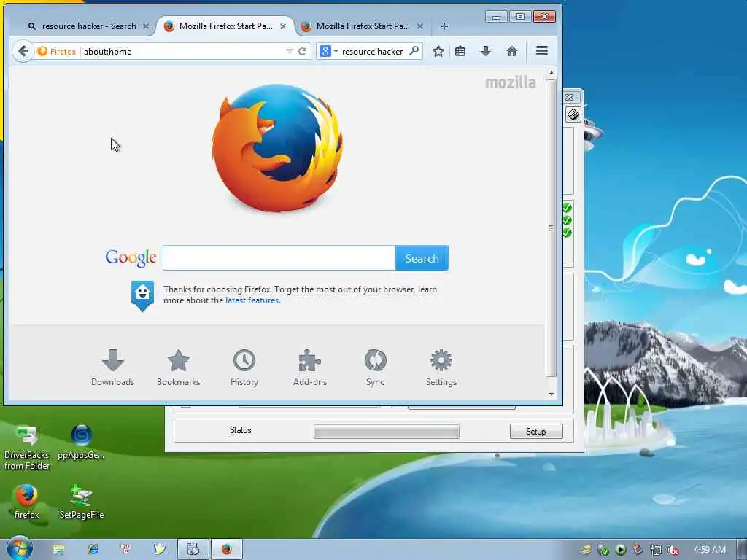This screenshot has height=560, width=747.
Task: Bookmark this page with the star icon
Action: pyautogui.click(x=438, y=52)
